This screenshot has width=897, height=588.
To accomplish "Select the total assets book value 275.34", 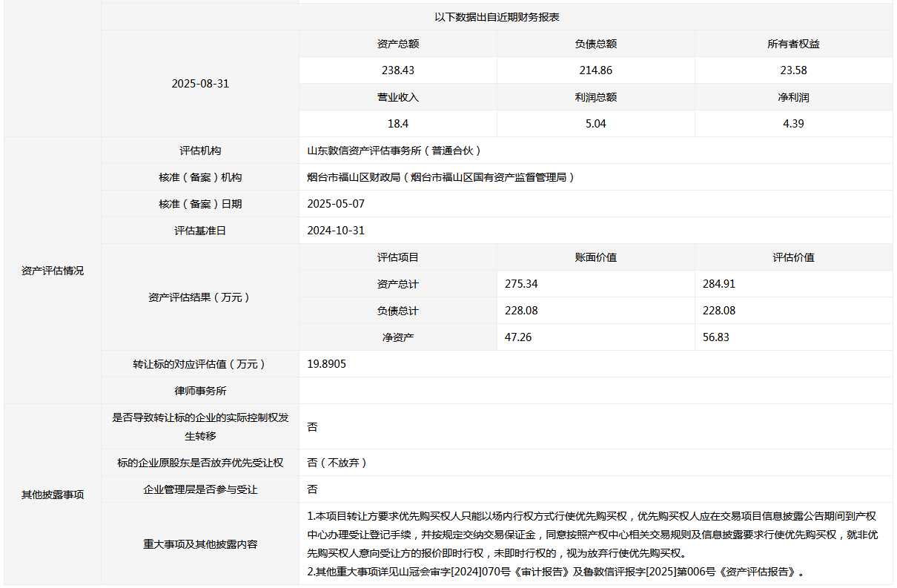I will (x=520, y=284).
